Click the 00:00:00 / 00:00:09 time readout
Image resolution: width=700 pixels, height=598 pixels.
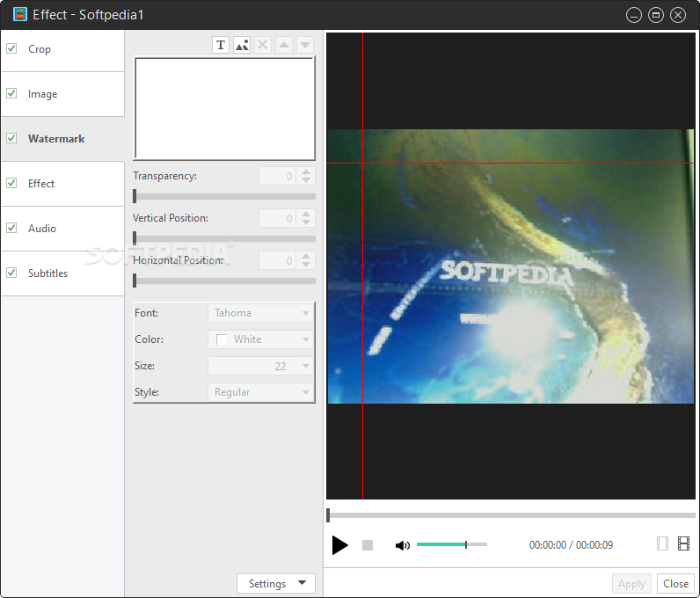coord(571,545)
